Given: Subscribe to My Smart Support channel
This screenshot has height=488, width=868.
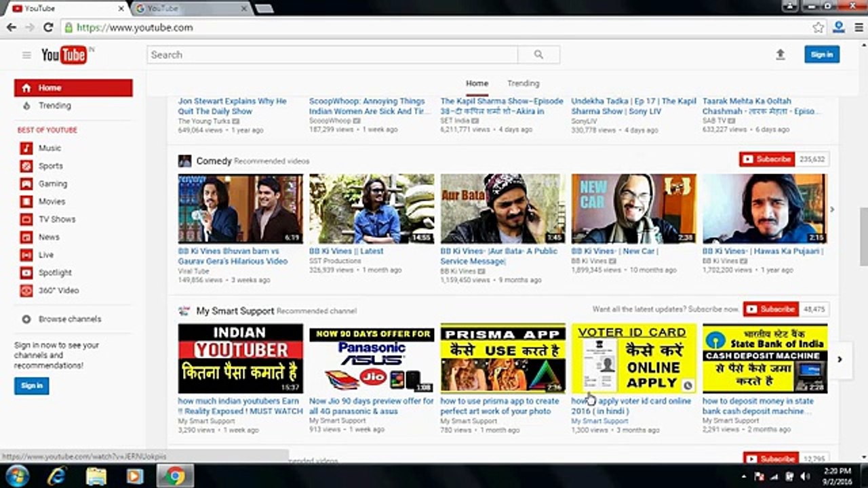Looking at the screenshot, I should click(x=770, y=309).
